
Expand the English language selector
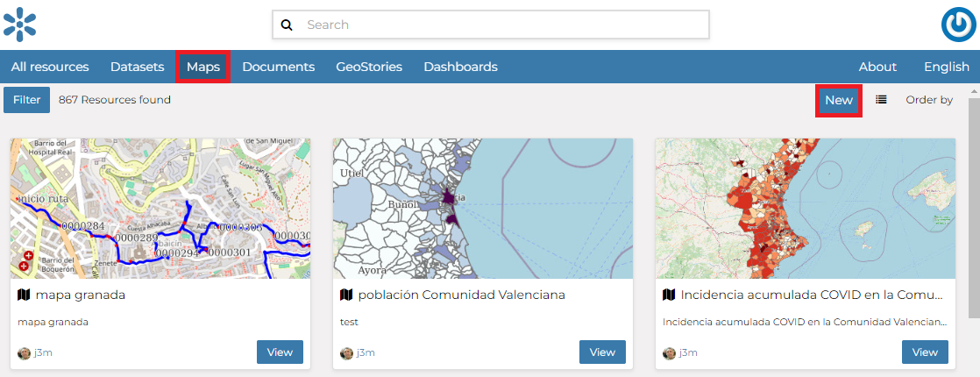946,67
